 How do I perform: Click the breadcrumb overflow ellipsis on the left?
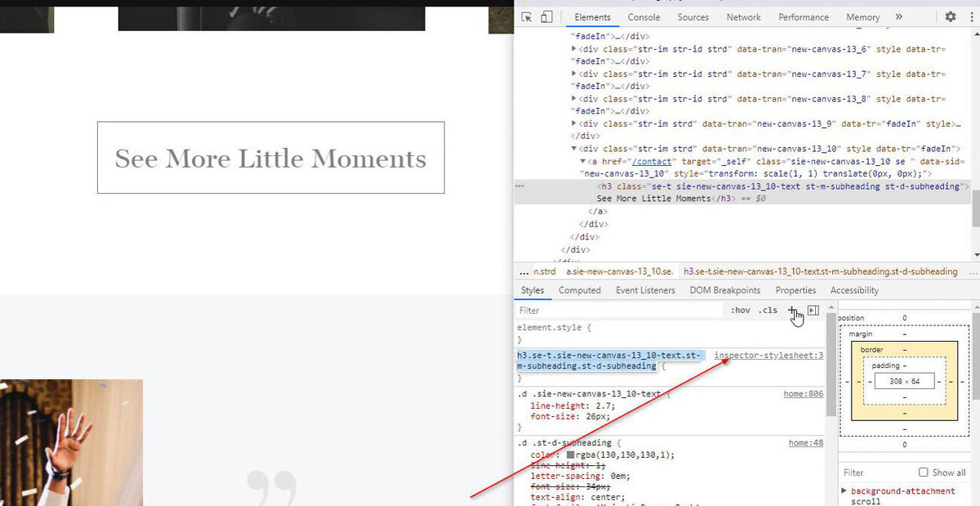point(524,271)
